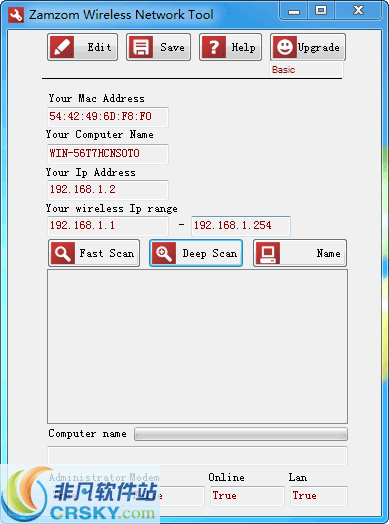389x524 pixels.
Task: Minimize the Zamzom window
Action: coord(294,11)
